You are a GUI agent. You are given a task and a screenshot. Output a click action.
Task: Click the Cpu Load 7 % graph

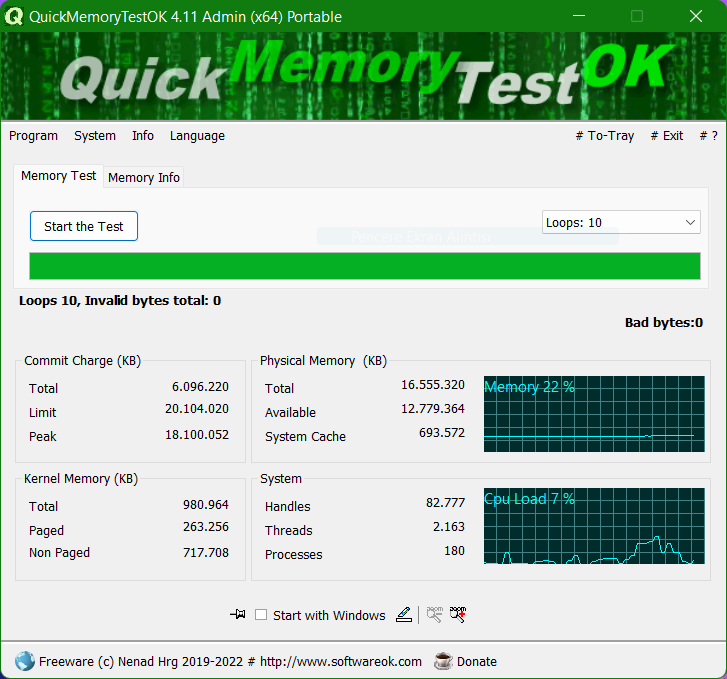click(594, 526)
